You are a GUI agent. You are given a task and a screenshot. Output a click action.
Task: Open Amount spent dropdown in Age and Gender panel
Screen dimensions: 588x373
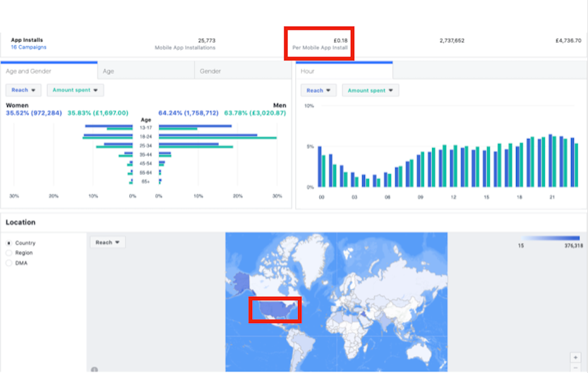(75, 90)
